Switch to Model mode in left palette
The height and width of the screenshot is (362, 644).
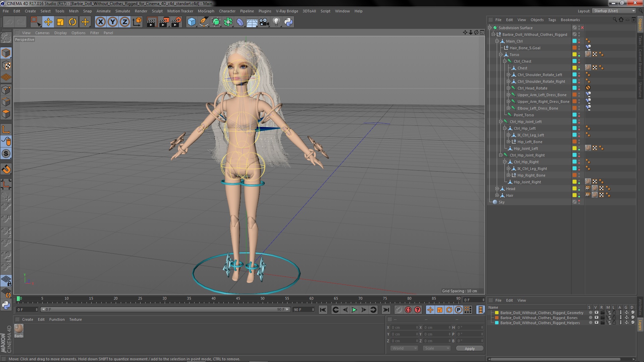tap(6, 53)
